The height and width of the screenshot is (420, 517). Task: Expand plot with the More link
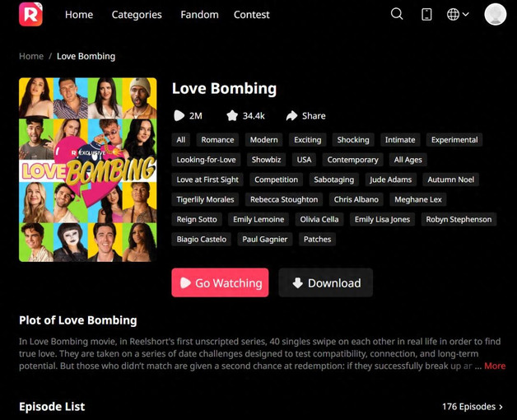click(495, 366)
